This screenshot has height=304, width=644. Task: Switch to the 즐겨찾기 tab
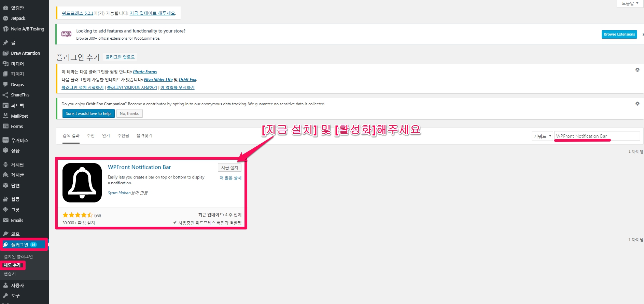pos(144,136)
